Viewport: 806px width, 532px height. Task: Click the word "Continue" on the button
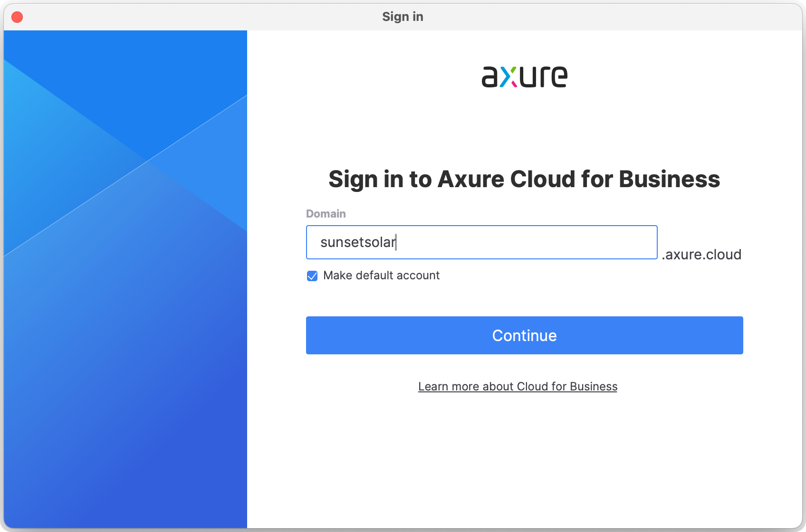(524, 336)
